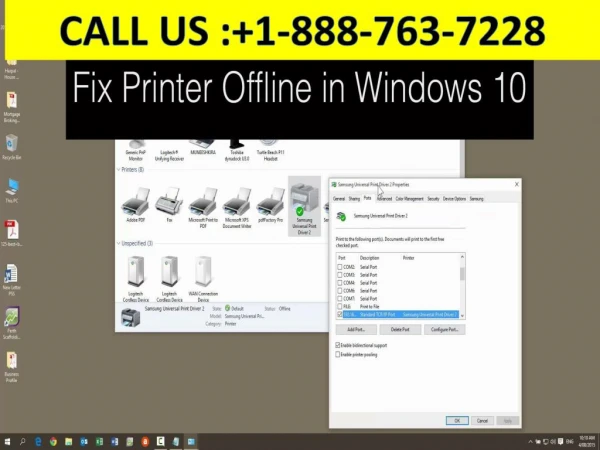Check the COM4 serial port box
600x450 pixels.
(x=340, y=283)
